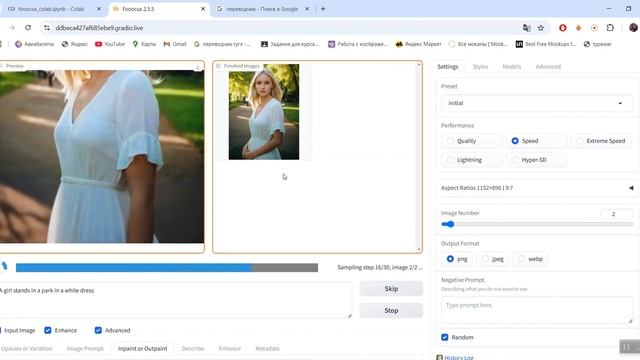
Task: Open the site information icon in address bar
Action: pyautogui.click(x=47, y=28)
